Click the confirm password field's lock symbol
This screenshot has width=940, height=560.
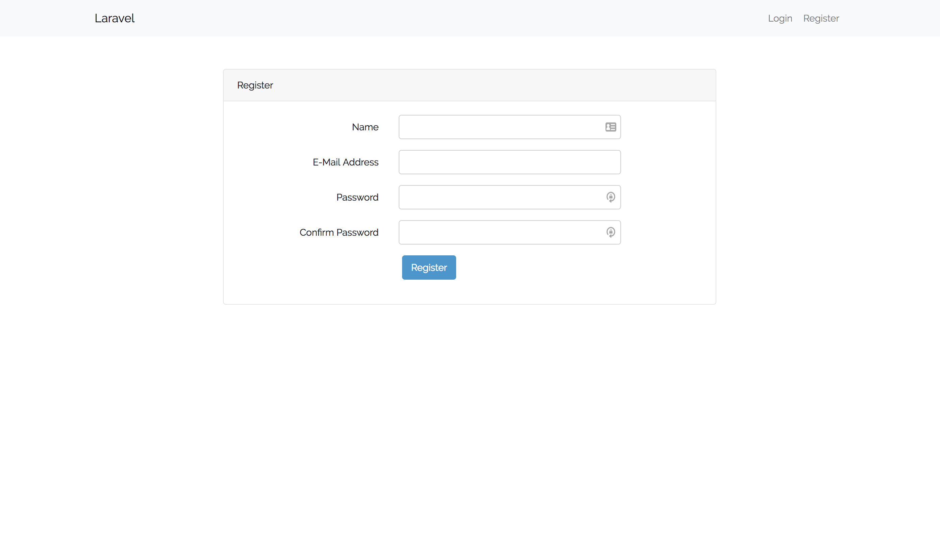611,232
